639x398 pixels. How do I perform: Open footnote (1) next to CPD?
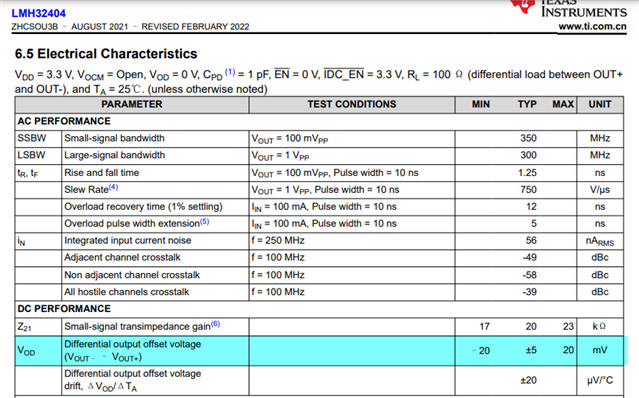pos(230,72)
